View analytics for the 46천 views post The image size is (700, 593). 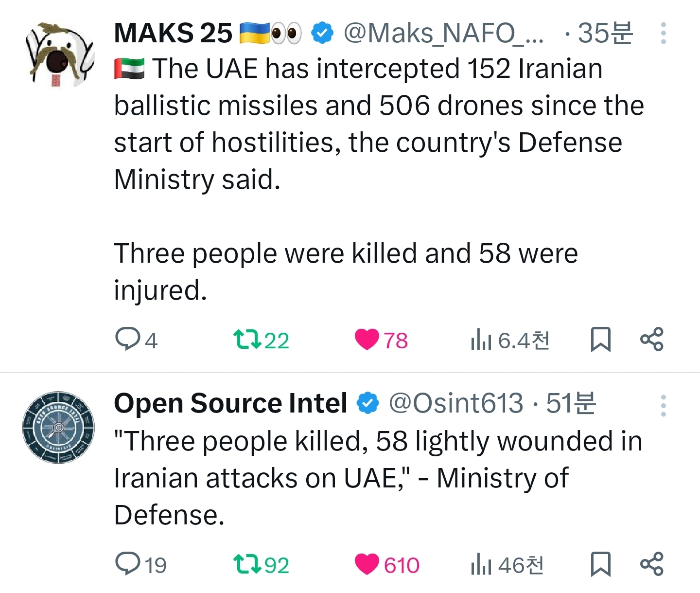tap(507, 565)
